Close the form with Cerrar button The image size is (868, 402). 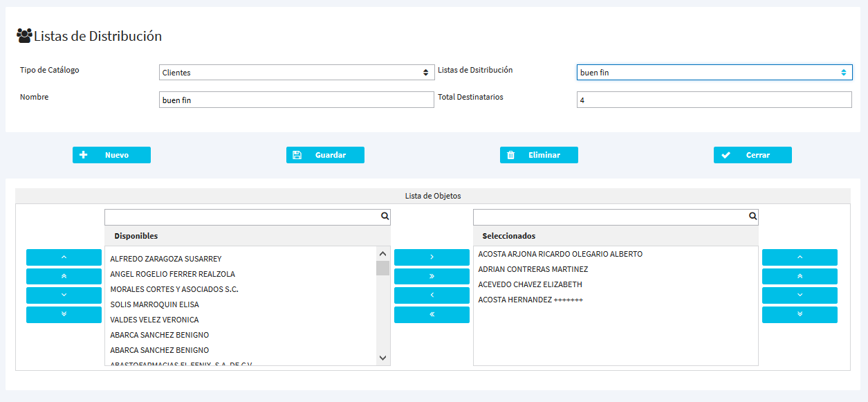pos(752,155)
